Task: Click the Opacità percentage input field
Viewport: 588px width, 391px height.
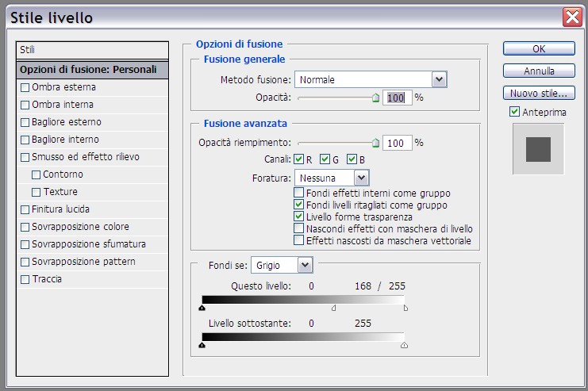Action: tap(396, 98)
